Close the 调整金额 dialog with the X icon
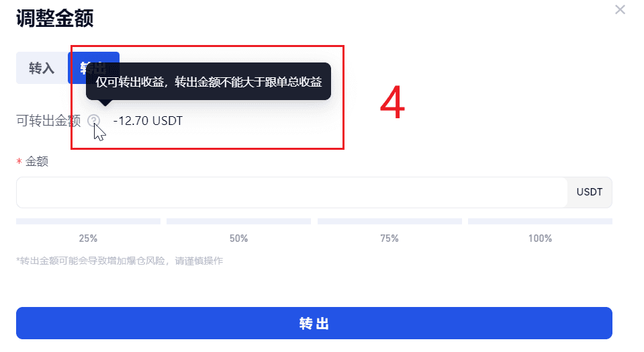Image resolution: width=644 pixels, height=352 pixels. 620,9
